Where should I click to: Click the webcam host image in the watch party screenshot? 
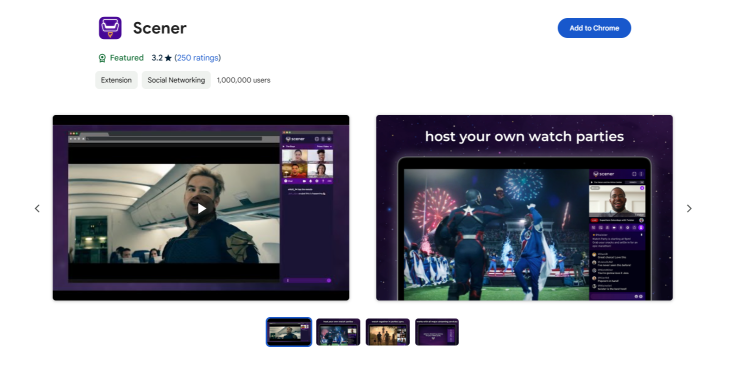click(x=617, y=201)
